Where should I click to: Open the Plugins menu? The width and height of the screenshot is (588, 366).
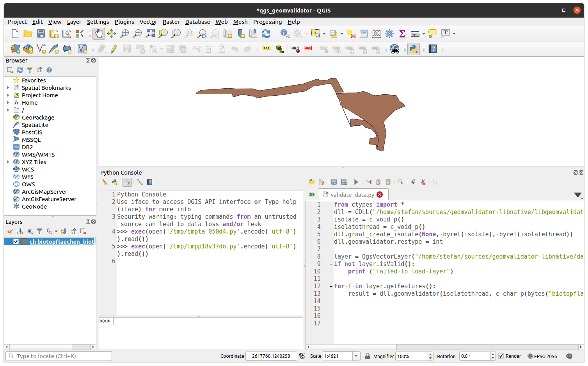pos(124,22)
